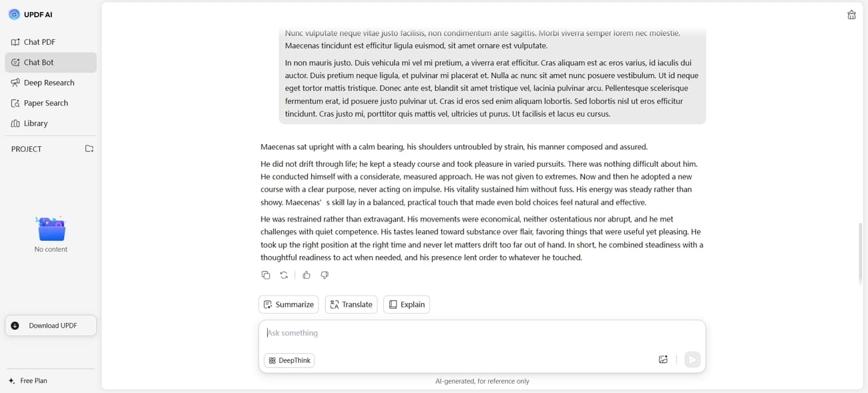Viewport: 868px width, 393px height.
Task: Ask the AI to Summarize the text
Action: 288,304
